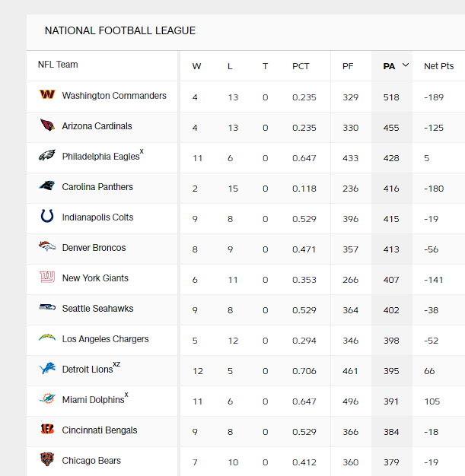Click the Miami Dolphins logo icon
Viewport: 465px width, 476px height.
47,400
